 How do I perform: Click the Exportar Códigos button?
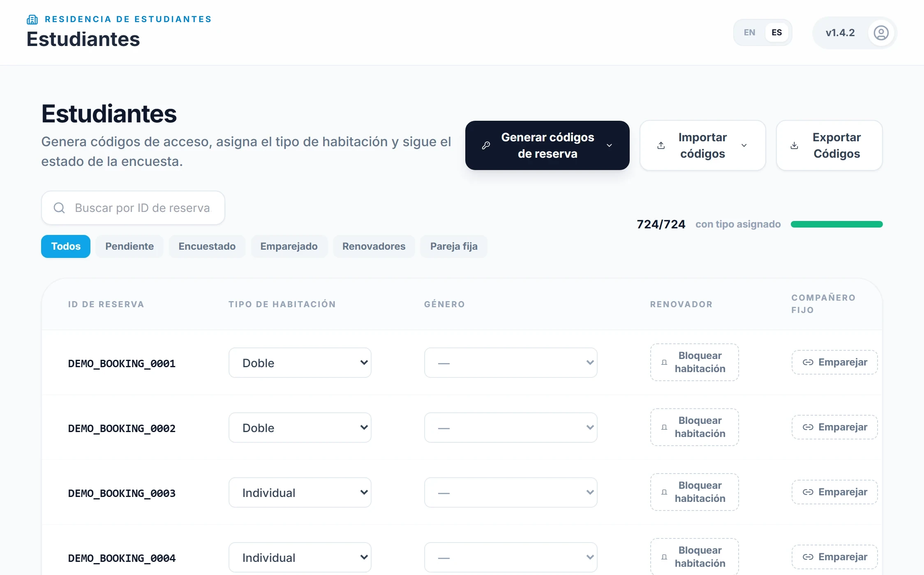coord(829,145)
